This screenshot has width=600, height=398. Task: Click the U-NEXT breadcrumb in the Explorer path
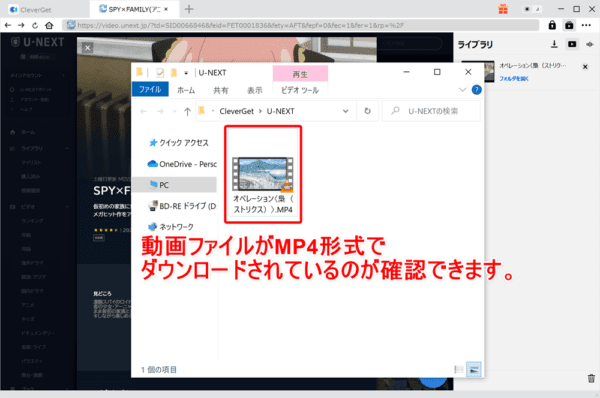click(x=280, y=111)
